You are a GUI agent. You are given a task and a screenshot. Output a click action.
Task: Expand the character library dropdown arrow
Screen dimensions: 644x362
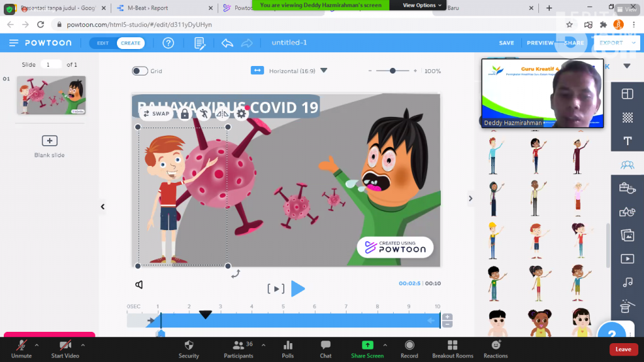tap(627, 66)
